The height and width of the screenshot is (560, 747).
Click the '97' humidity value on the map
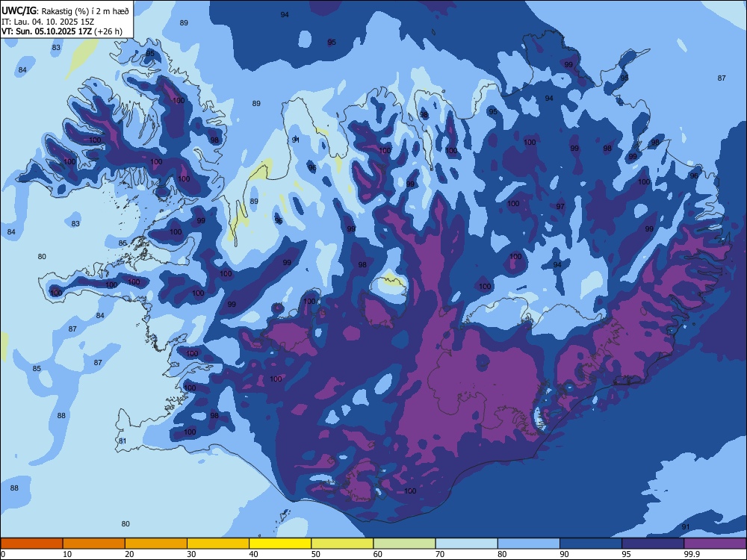click(x=560, y=207)
